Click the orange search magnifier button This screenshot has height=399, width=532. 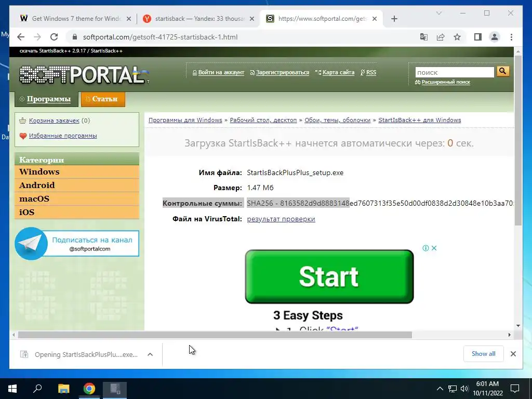(503, 71)
